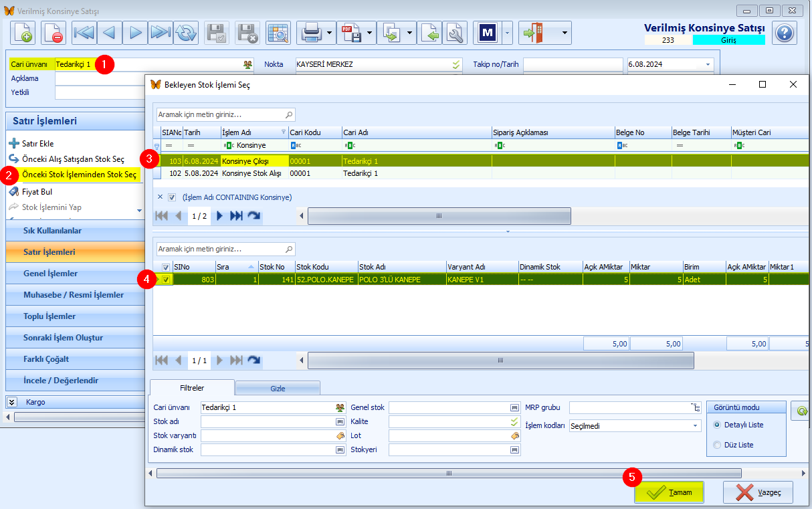Click the Lot field tag icon
Screen dimensions: 812x509
click(x=514, y=435)
